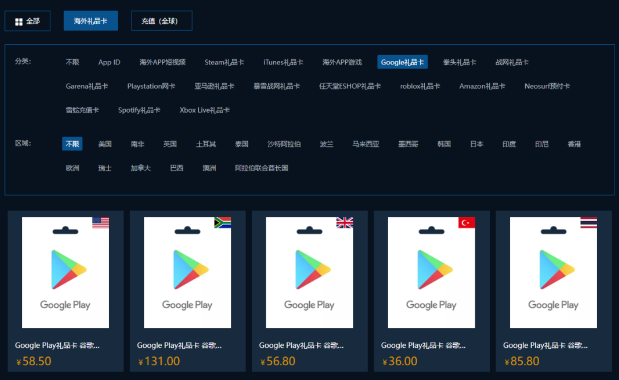The height and width of the screenshot is (380, 619).
Task: Filter region to 土耳其
Action: click(x=206, y=144)
